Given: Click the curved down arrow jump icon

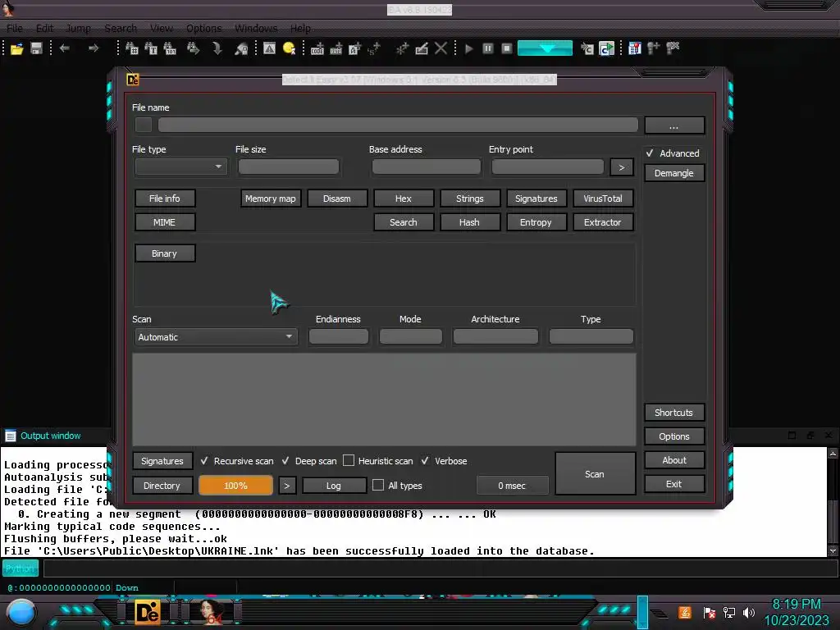Looking at the screenshot, I should 217,48.
